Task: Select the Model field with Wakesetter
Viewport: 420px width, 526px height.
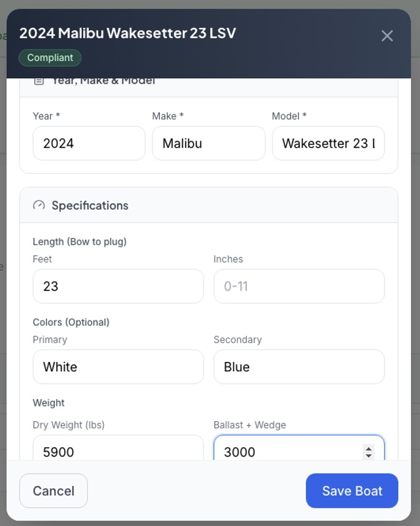Action: pos(328,143)
